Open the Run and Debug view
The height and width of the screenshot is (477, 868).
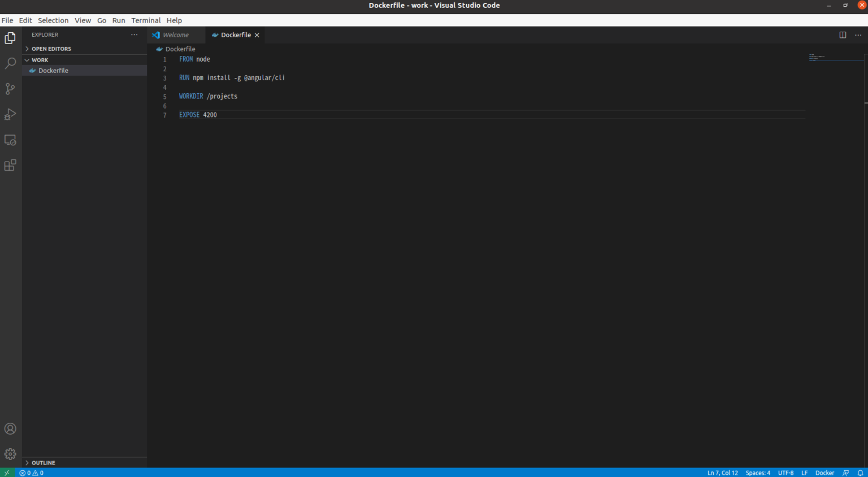[x=10, y=114]
